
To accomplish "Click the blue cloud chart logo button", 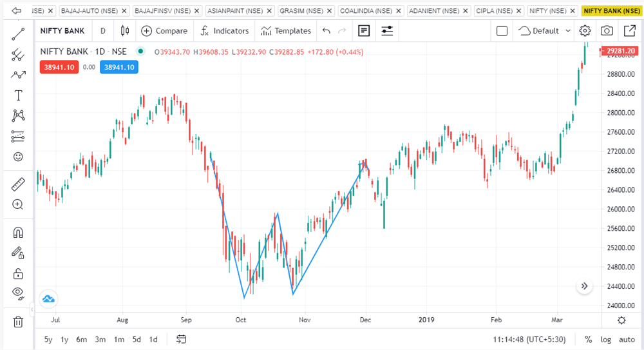I will [48, 299].
